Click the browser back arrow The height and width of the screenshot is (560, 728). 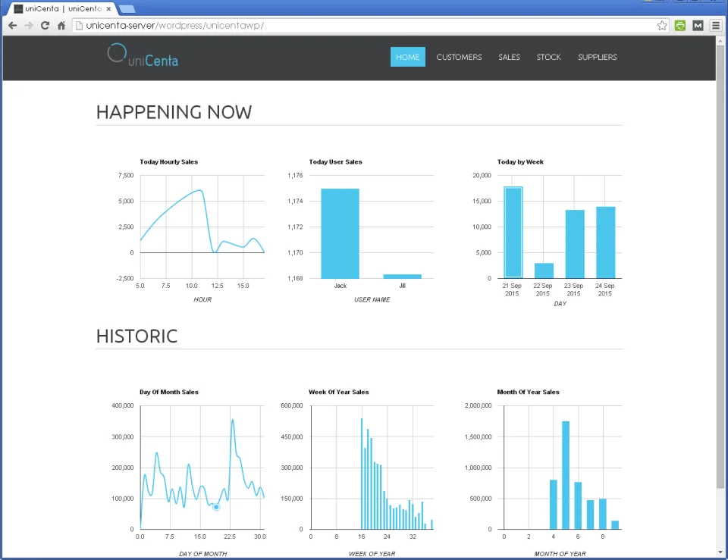[x=13, y=26]
